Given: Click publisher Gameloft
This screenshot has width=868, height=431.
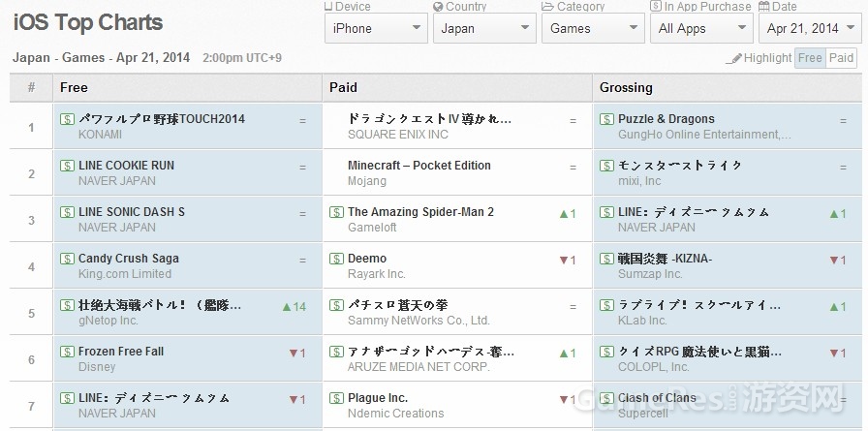Looking at the screenshot, I should point(372,228).
